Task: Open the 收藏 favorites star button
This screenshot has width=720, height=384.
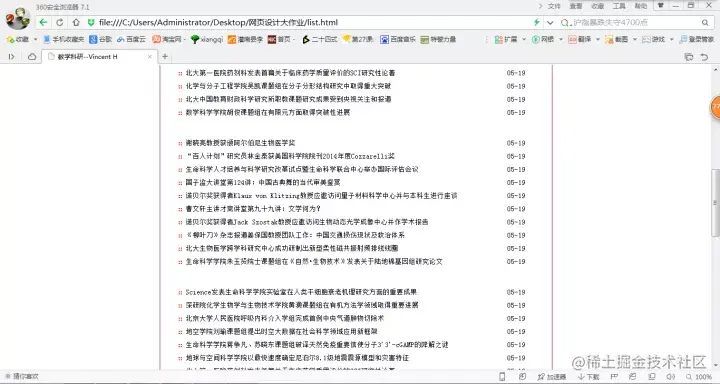Action: point(17,40)
